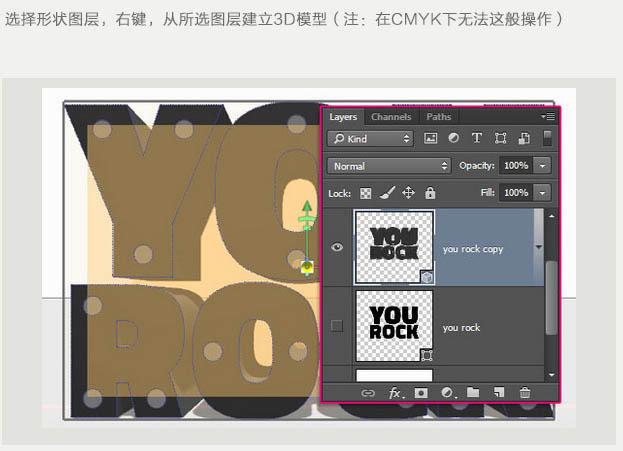Enable lock transparent pixels
The height and width of the screenshot is (451, 623).
click(x=365, y=192)
